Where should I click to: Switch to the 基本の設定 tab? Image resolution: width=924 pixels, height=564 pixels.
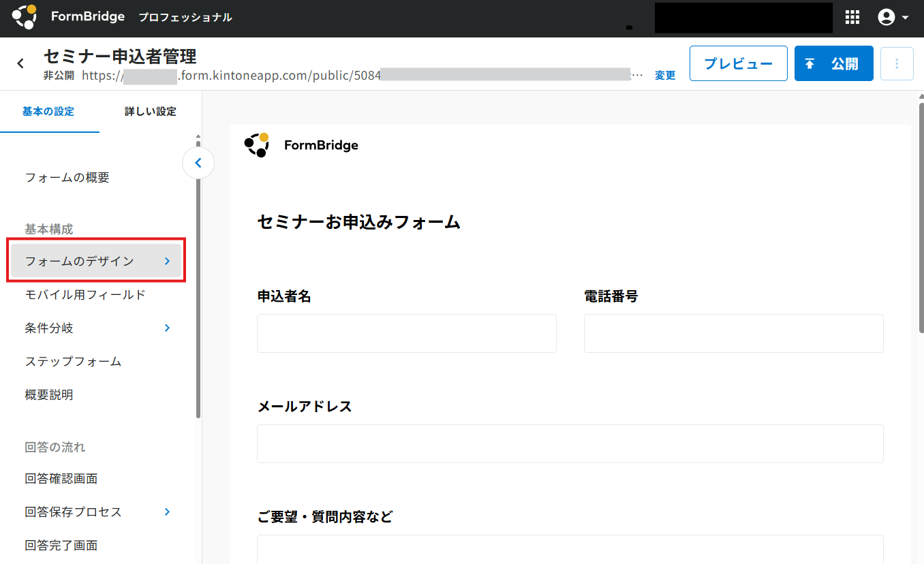pyautogui.click(x=48, y=112)
